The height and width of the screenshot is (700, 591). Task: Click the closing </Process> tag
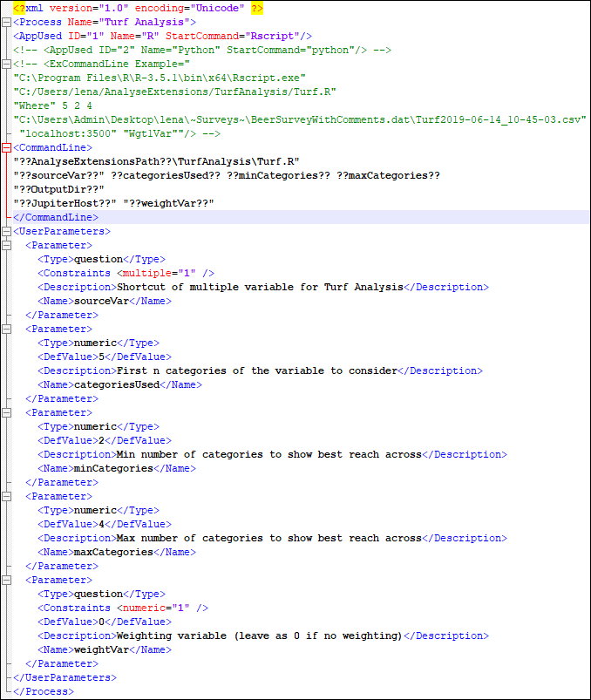[x=44, y=691]
